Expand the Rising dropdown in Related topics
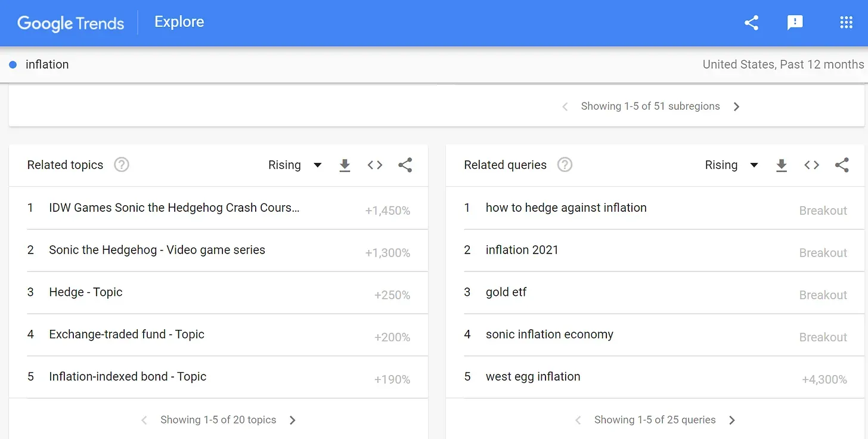 [x=295, y=165]
